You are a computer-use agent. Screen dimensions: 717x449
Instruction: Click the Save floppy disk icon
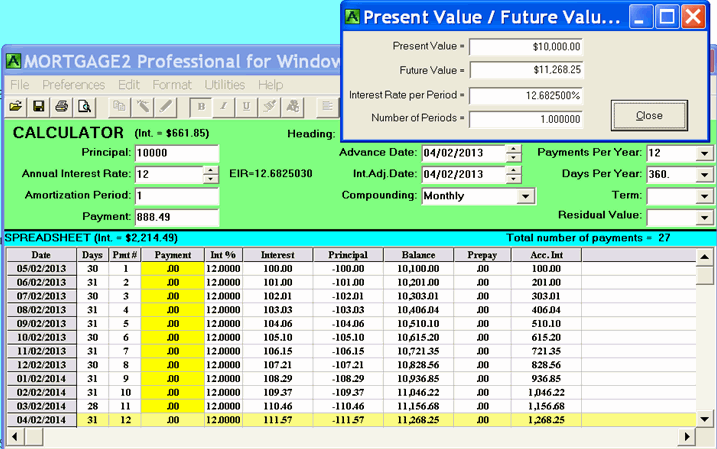[x=39, y=106]
